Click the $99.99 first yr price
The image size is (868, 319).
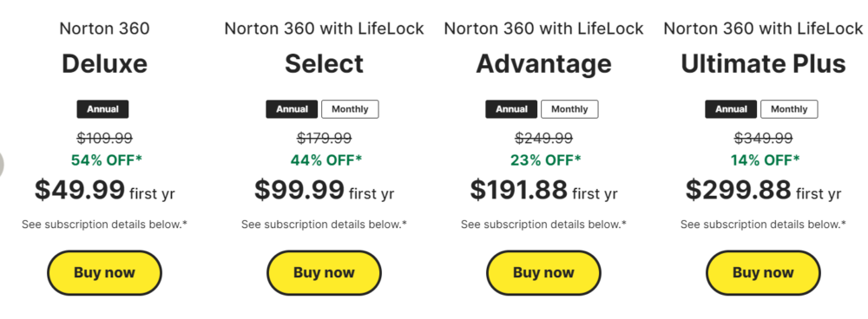point(325,191)
